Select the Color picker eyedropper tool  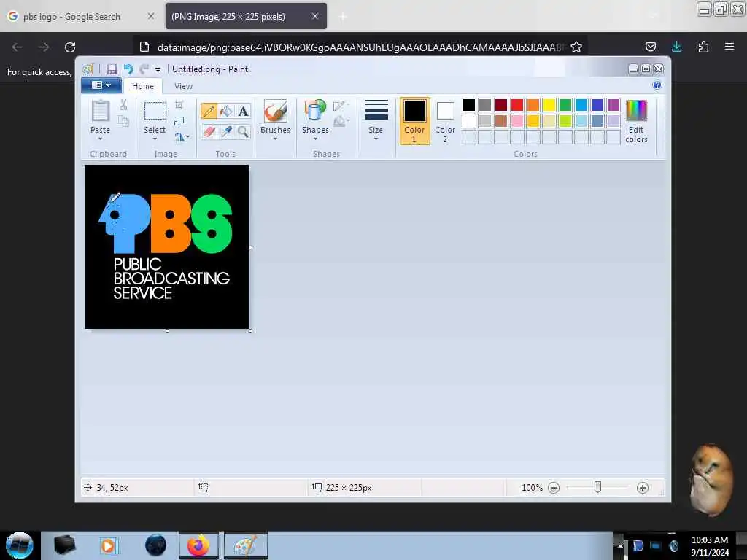(x=226, y=131)
